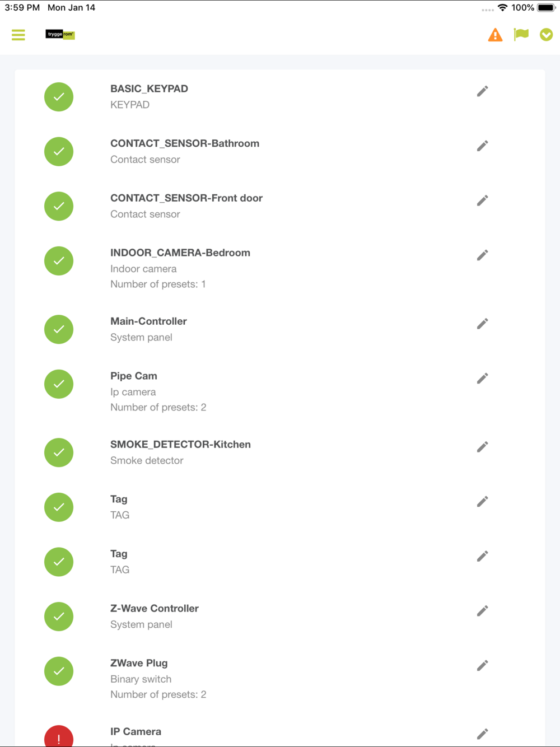Open the INDOOR_CAMERA-Bedroom list item
560x747 pixels.
click(x=180, y=253)
